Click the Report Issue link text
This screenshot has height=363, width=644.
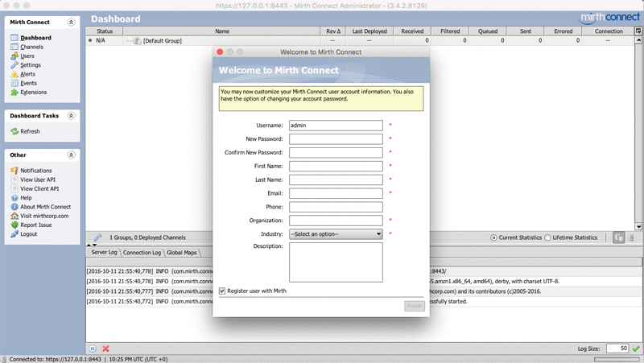click(36, 225)
